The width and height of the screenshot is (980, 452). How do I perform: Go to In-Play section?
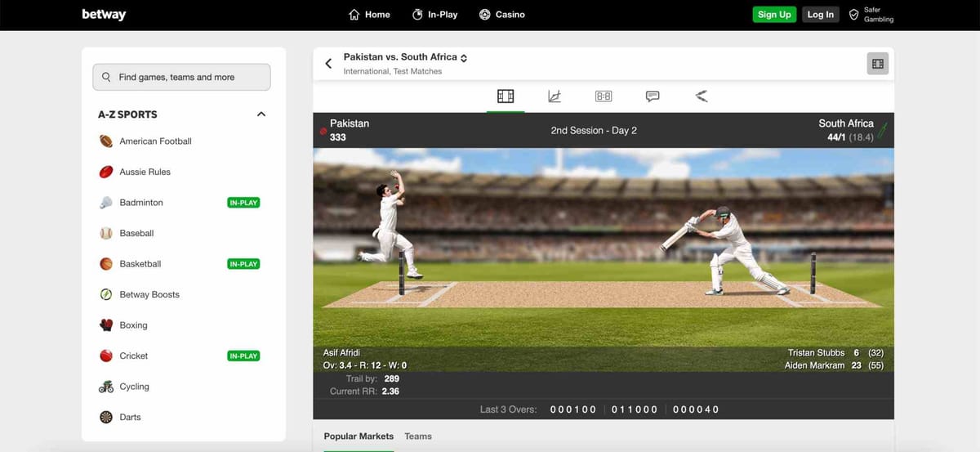(x=434, y=15)
